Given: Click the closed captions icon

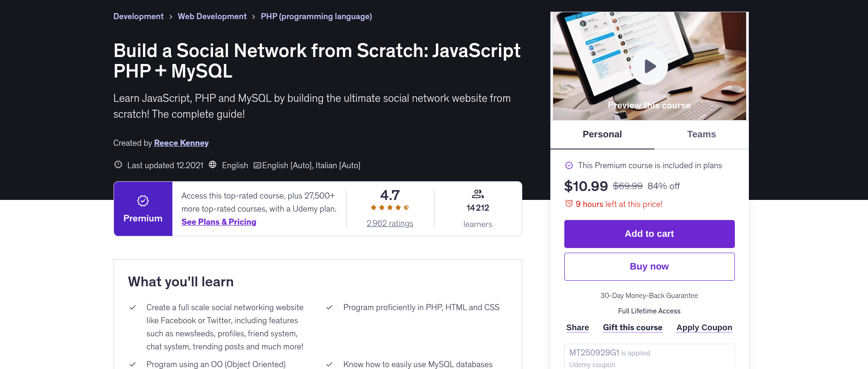Looking at the screenshot, I should tap(257, 165).
